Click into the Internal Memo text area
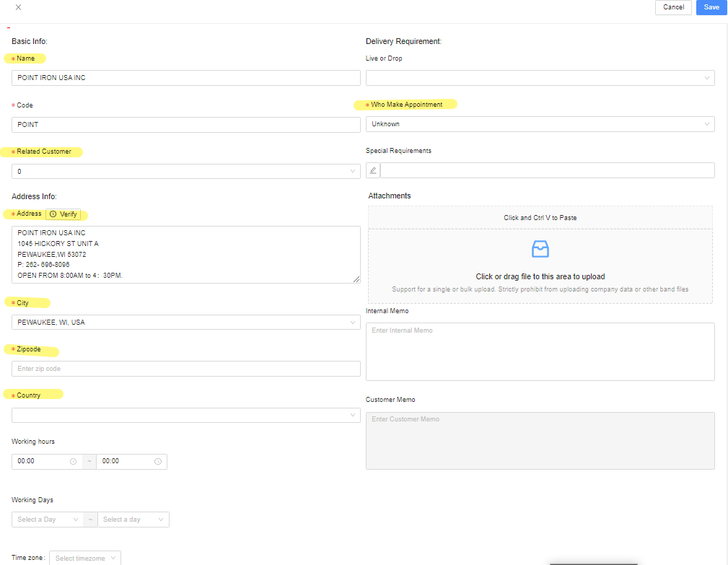The image size is (728, 565). coord(540,351)
